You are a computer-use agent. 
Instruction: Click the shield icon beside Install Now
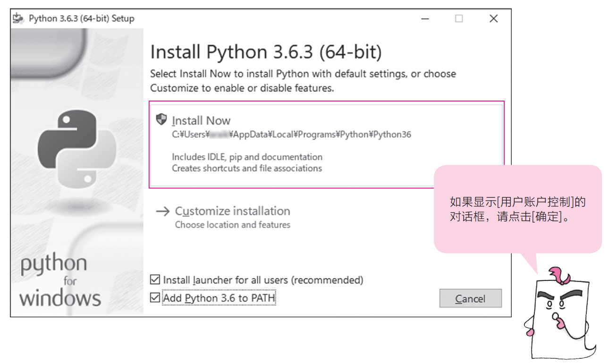[161, 120]
